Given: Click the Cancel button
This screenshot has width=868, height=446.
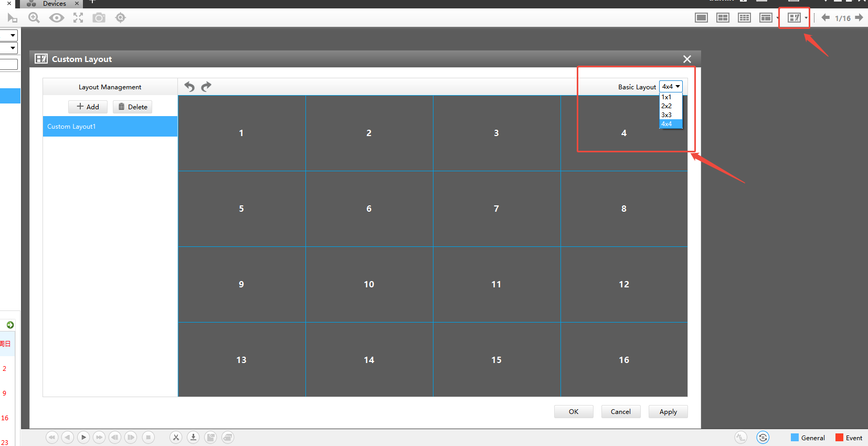Looking at the screenshot, I should click(x=621, y=411).
